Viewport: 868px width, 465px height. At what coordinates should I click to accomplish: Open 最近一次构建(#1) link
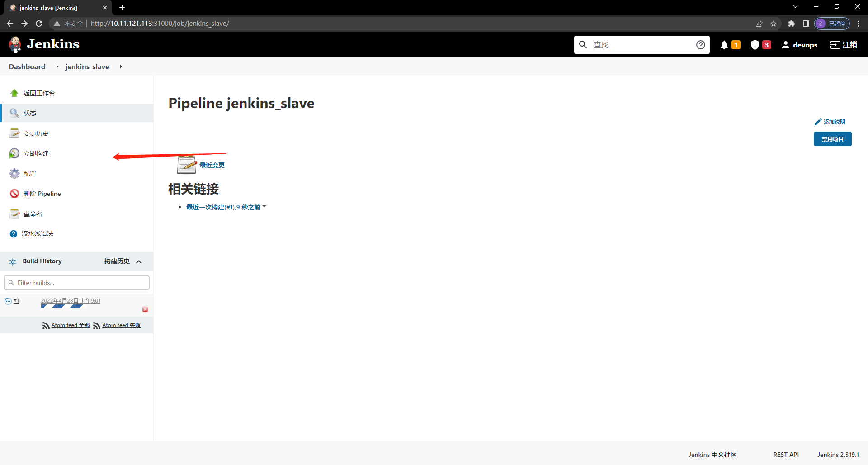[x=223, y=207]
